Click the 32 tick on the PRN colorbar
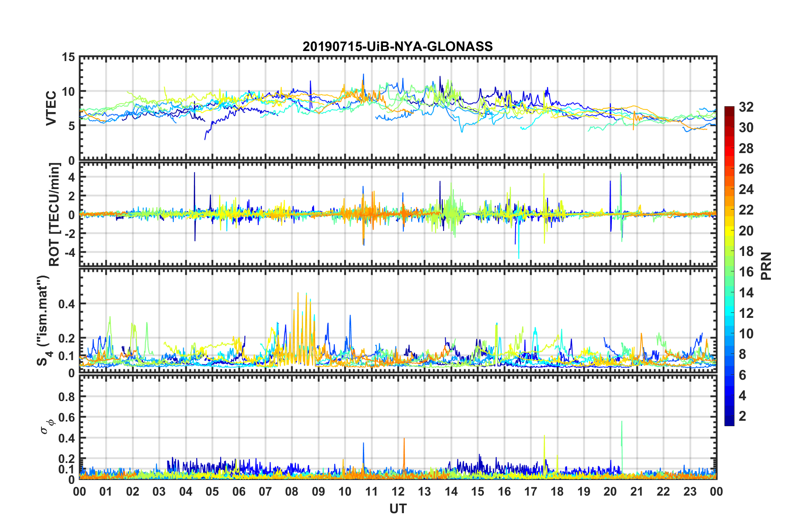 pyautogui.click(x=746, y=107)
